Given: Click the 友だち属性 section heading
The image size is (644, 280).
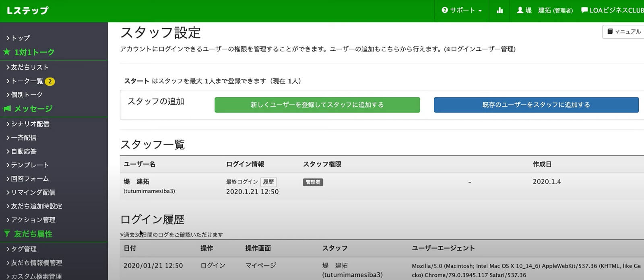Looking at the screenshot, I should (33, 234).
